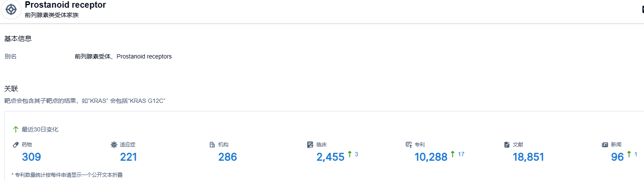Image resolution: width=644 pixels, height=181 pixels.
Task: Click the newspaper icon next to 新闻
Action: click(605, 145)
